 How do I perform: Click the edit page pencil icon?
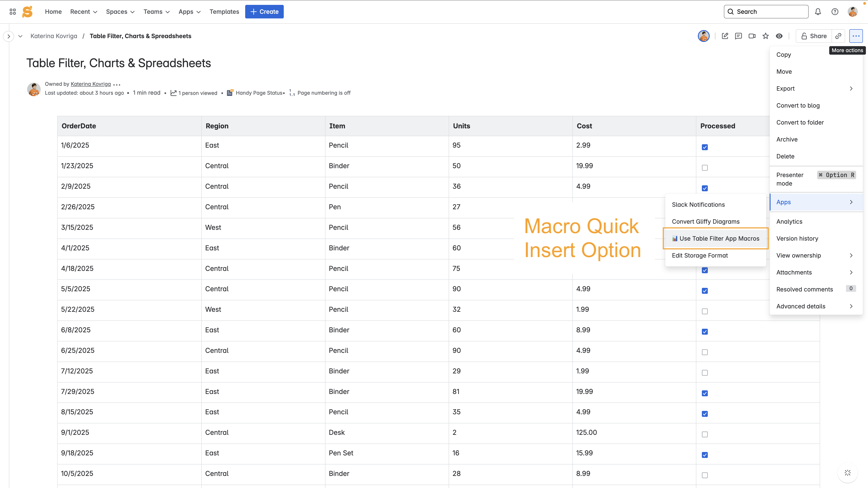click(725, 36)
